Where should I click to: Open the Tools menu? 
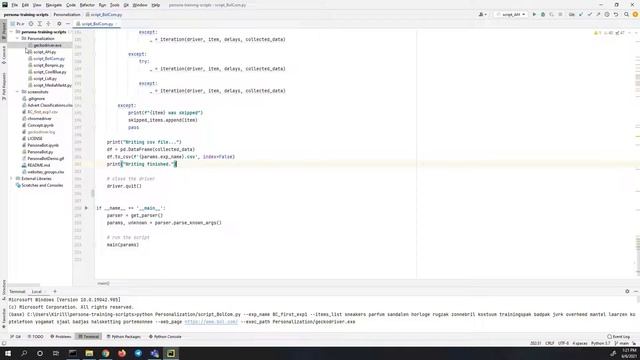tap(115, 5)
